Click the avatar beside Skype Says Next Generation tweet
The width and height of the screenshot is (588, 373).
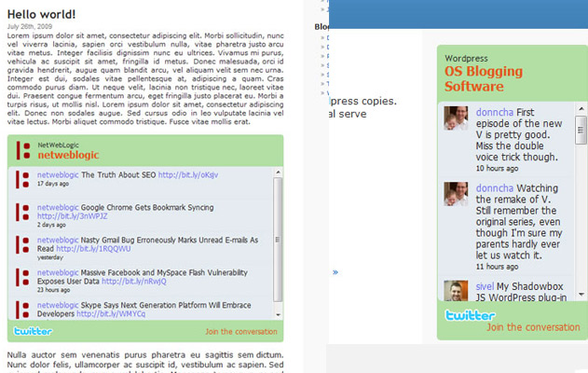pyautogui.click(x=22, y=310)
